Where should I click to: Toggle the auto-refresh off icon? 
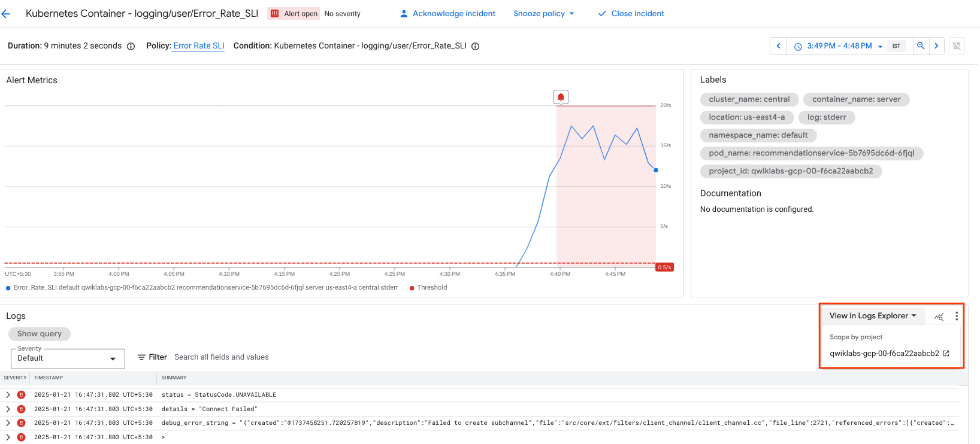coord(957,46)
